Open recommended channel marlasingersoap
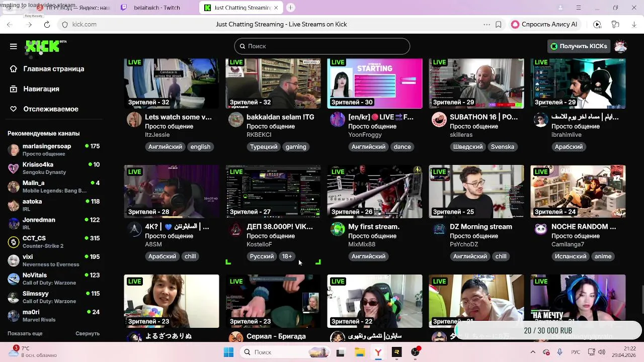 (53, 150)
